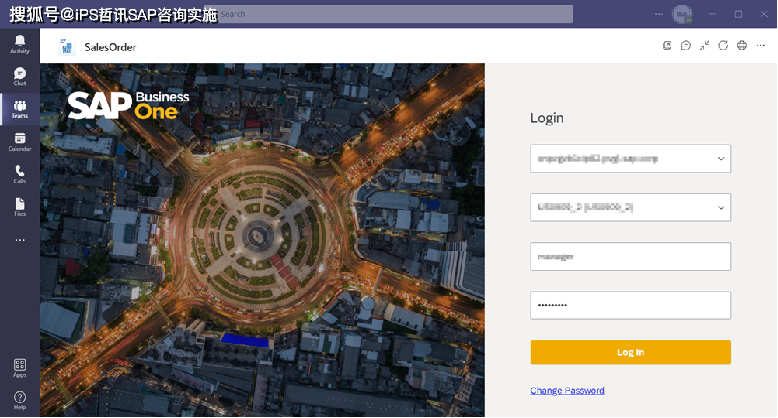Screen dimensions: 778x418
Task: Open the Apps store in sidebar
Action: tap(20, 368)
